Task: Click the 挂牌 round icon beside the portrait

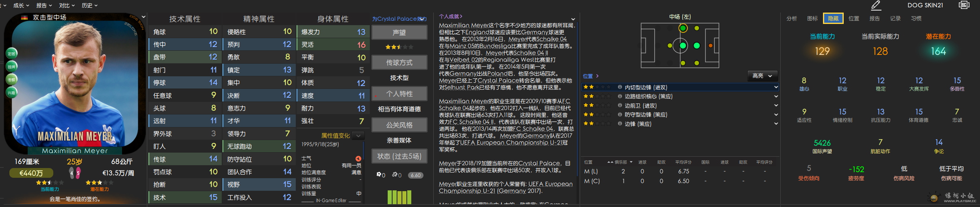Action: (12, 67)
